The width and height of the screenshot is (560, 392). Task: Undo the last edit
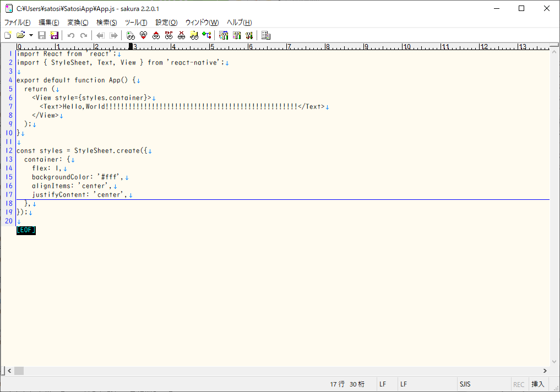(x=71, y=35)
